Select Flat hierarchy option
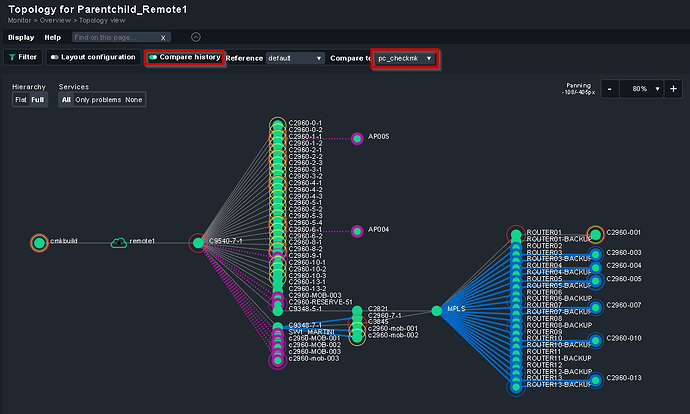Image resolution: width=690 pixels, height=414 pixels. point(21,100)
